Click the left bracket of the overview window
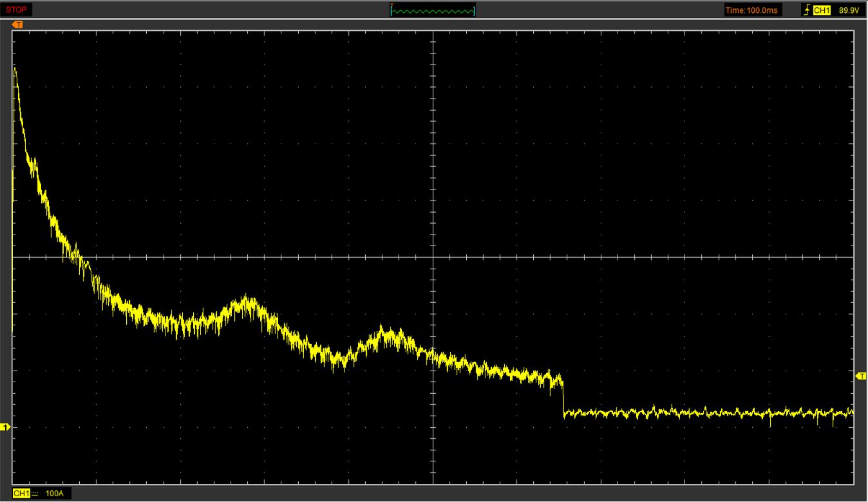The width and height of the screenshot is (868, 502). coord(392,11)
